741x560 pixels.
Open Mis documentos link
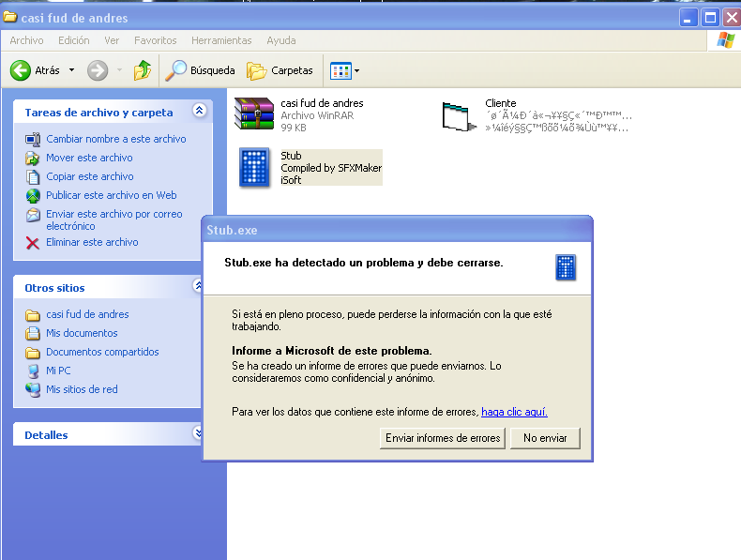point(82,333)
